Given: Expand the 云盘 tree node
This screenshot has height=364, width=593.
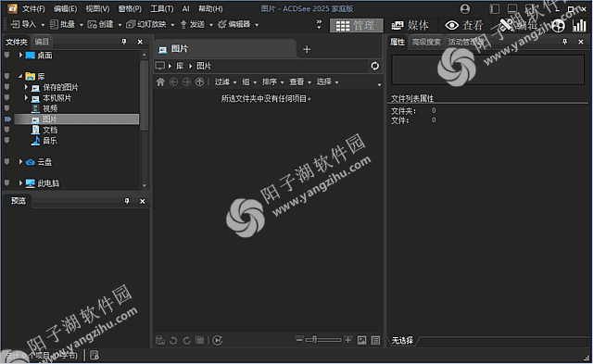Looking at the screenshot, I should tap(20, 162).
